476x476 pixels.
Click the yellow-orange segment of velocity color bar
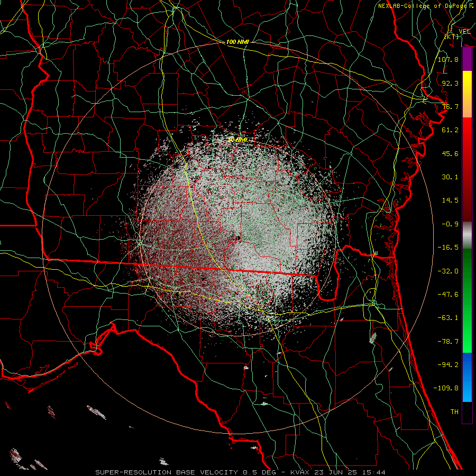click(467, 94)
